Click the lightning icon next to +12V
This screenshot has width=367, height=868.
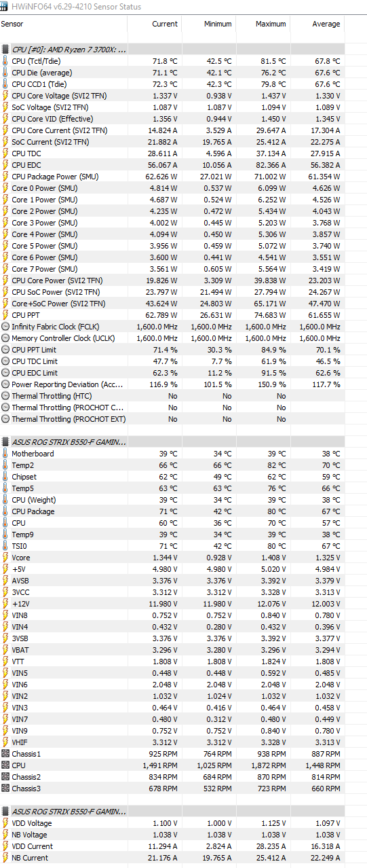pos(5,604)
